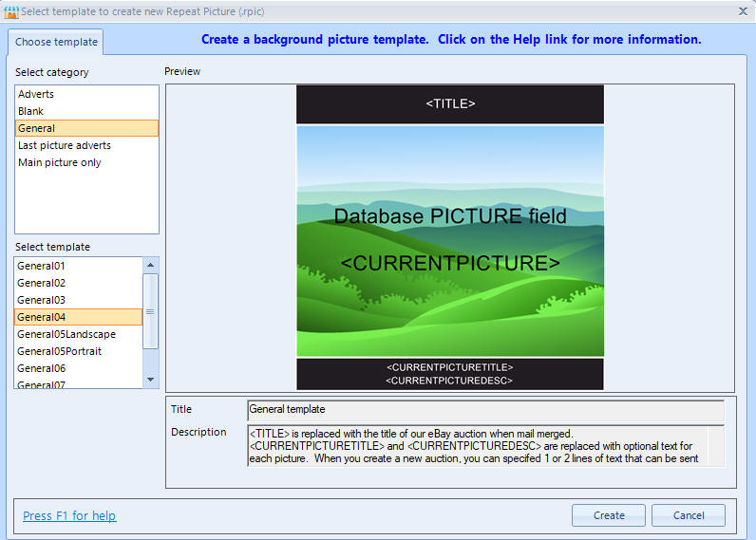Click the Create button
Viewport: 756px width, 540px height.
coord(609,515)
